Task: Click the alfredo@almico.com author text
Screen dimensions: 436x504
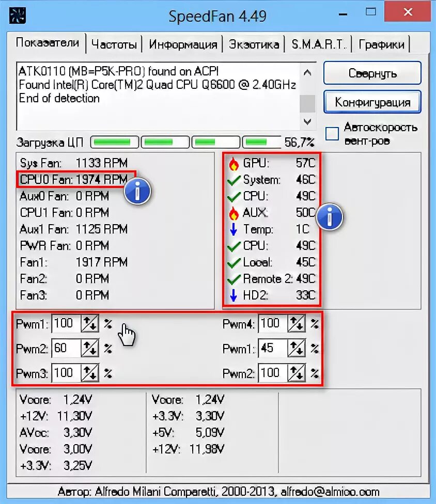Action: tap(330, 492)
